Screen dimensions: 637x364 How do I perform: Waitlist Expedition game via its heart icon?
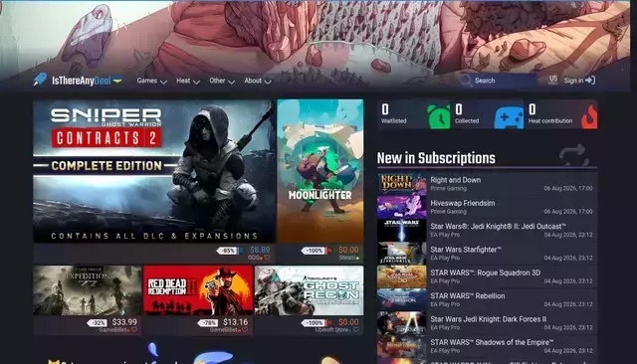134,330
